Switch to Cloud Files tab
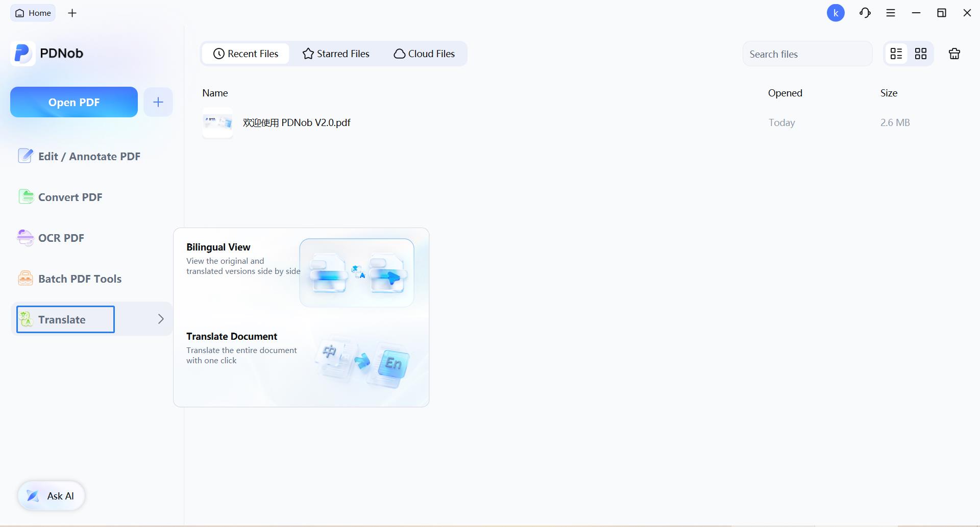Screen dimensions: 980x527 [x=424, y=54]
